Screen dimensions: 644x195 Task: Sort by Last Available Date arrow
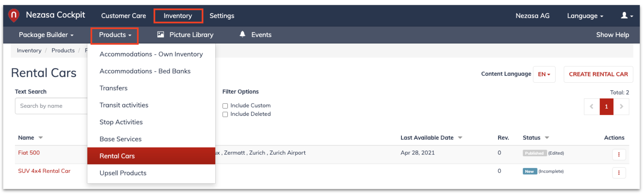[460, 138]
